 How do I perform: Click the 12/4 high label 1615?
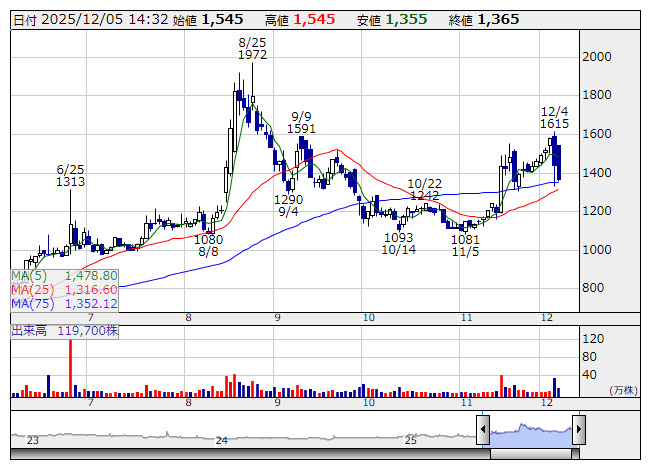coord(554,123)
